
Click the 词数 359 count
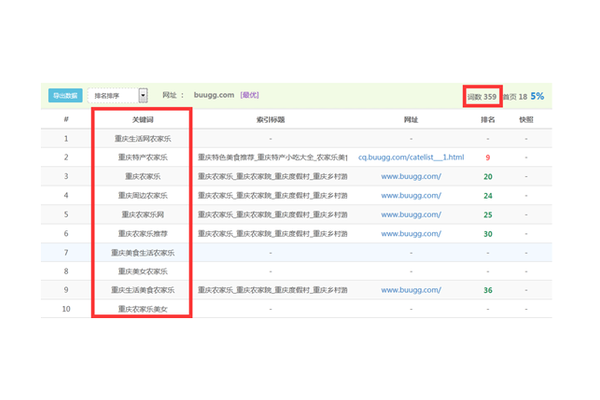coord(482,97)
